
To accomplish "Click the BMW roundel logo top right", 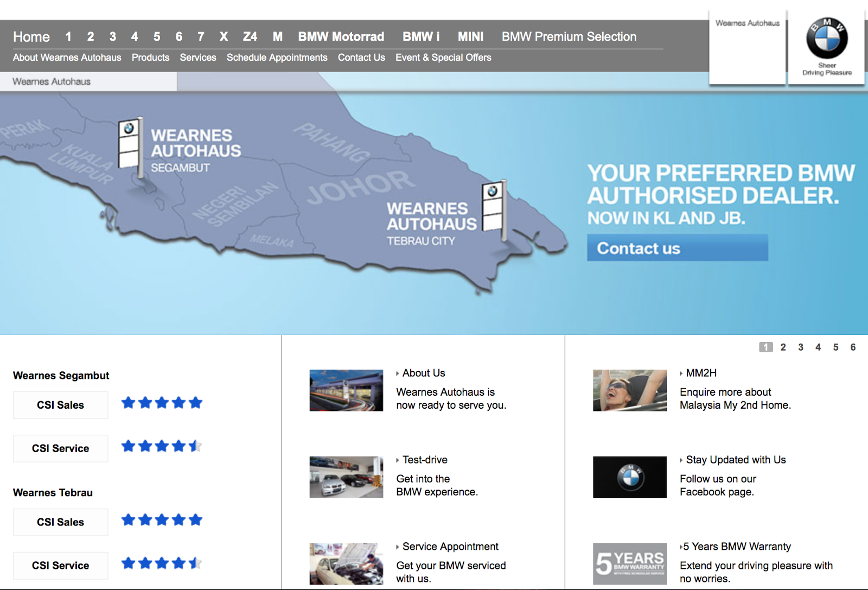I will coord(827,38).
